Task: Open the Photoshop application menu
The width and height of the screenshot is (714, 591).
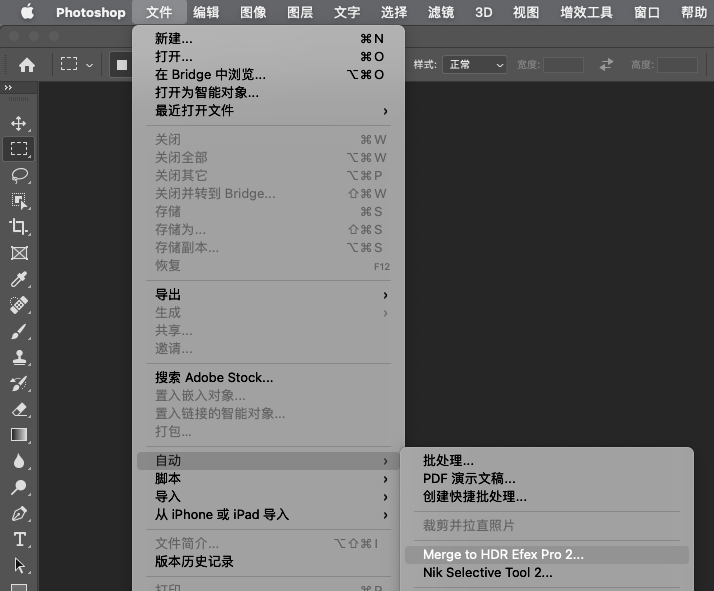Action: (x=91, y=12)
